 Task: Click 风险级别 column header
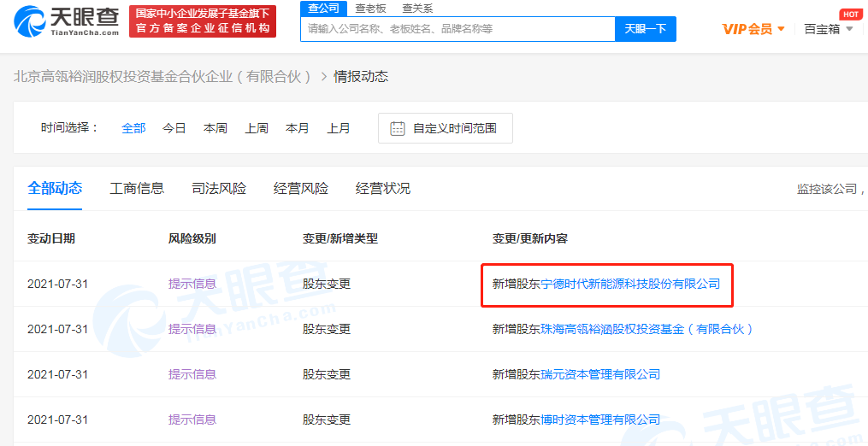point(192,238)
